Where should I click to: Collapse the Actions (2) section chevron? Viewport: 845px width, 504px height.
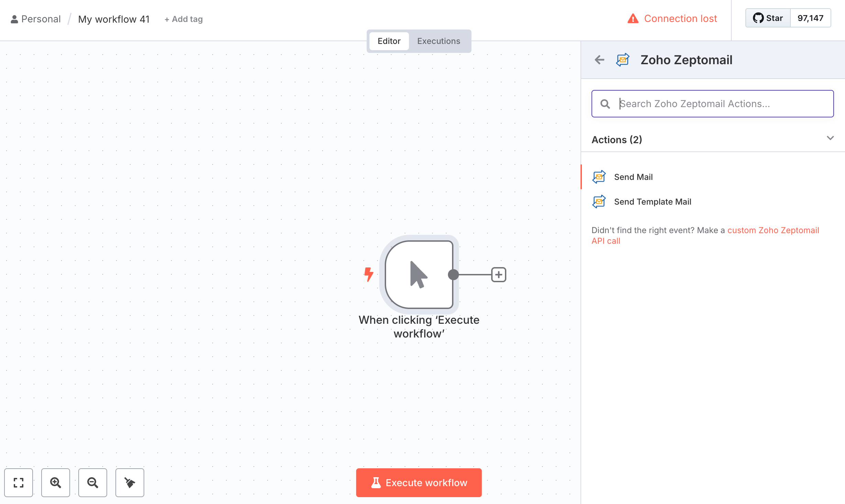click(x=830, y=138)
